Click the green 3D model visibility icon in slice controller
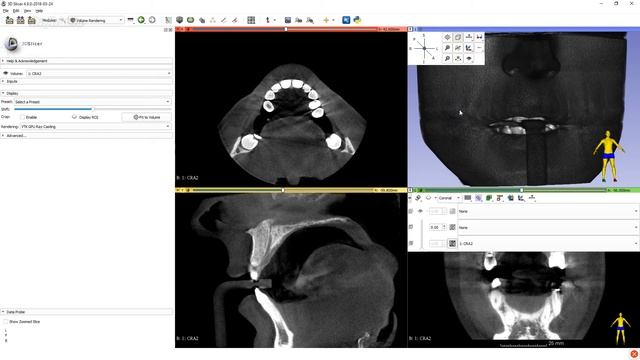This screenshot has height=360, width=640. [489, 198]
